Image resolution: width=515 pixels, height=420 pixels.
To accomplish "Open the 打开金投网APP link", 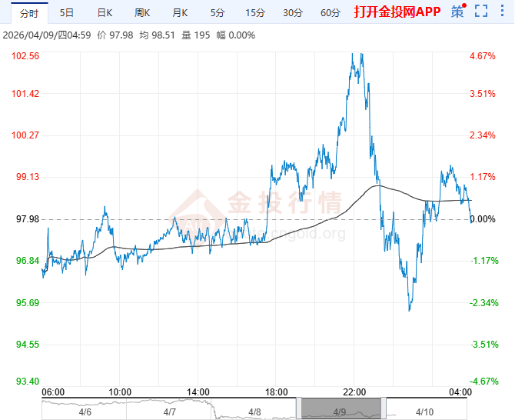I will point(397,12).
